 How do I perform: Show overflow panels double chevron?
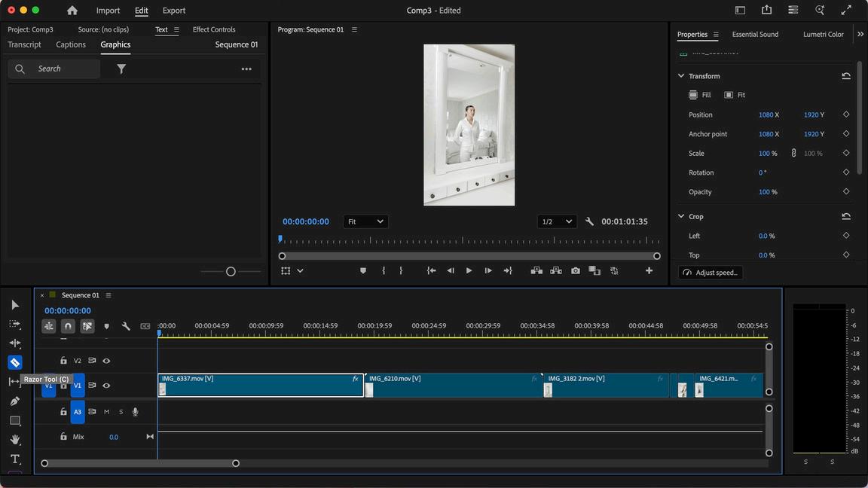[860, 35]
